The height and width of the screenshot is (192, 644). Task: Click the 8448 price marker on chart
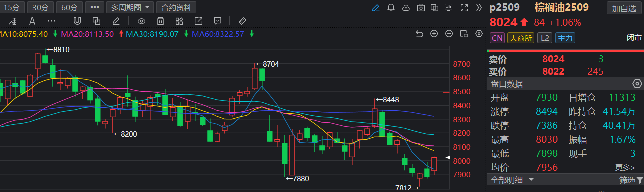(387, 100)
